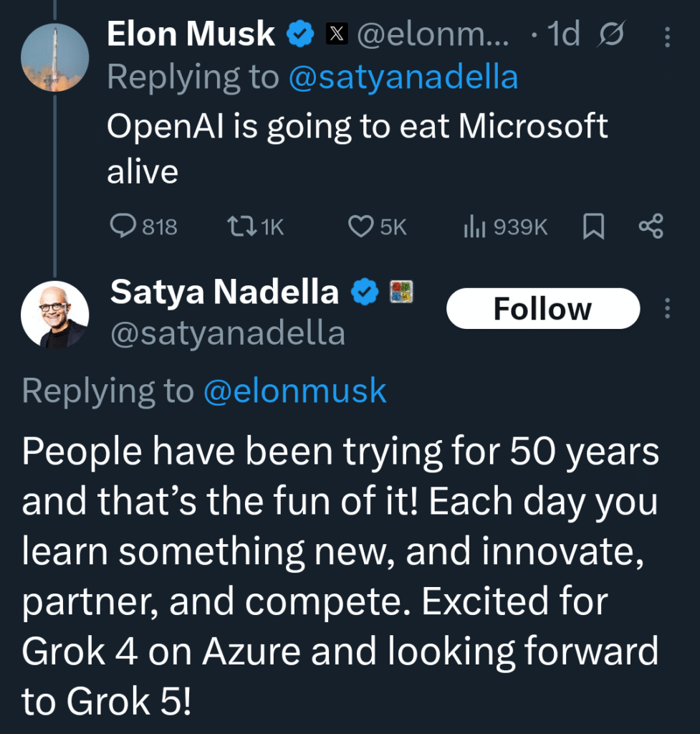Bookmark Elon Musk's tweet
Screen dimensions: 700x734
[593, 227]
